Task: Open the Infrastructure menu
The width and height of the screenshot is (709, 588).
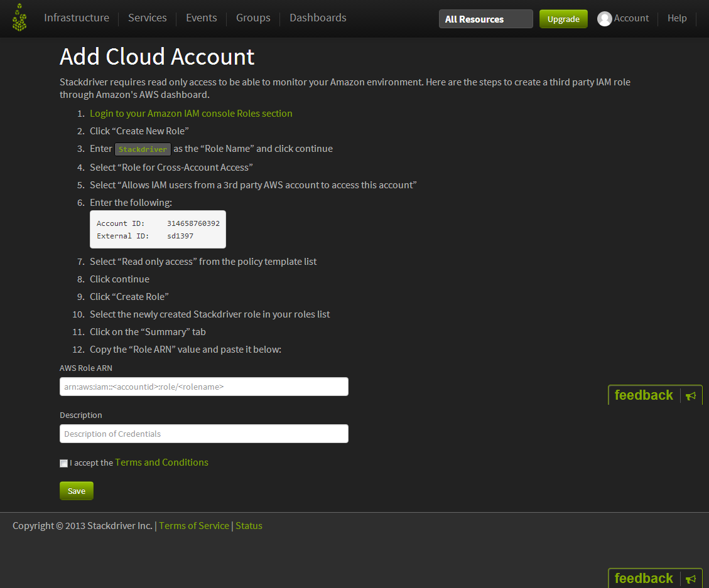Action: coord(77,18)
